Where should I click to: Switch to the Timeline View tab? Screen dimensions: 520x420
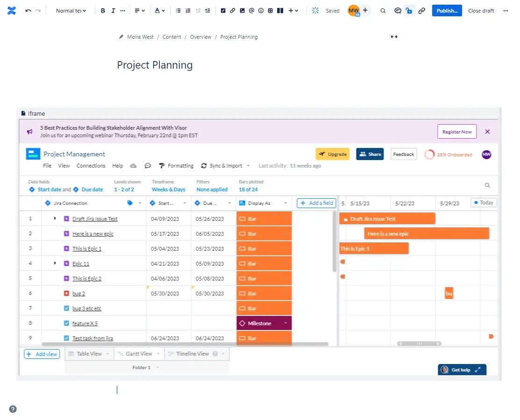tap(193, 354)
